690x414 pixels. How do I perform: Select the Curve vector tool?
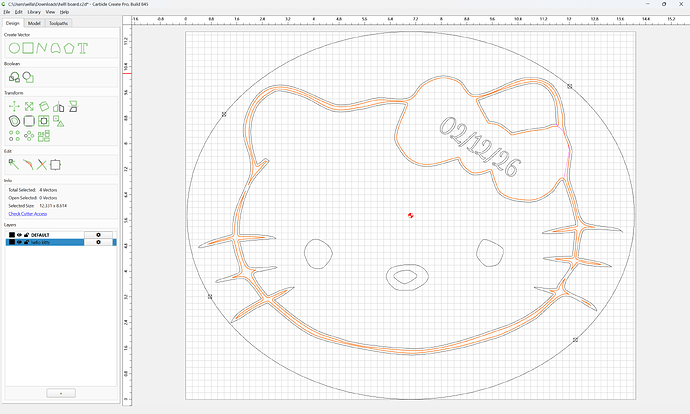point(55,48)
